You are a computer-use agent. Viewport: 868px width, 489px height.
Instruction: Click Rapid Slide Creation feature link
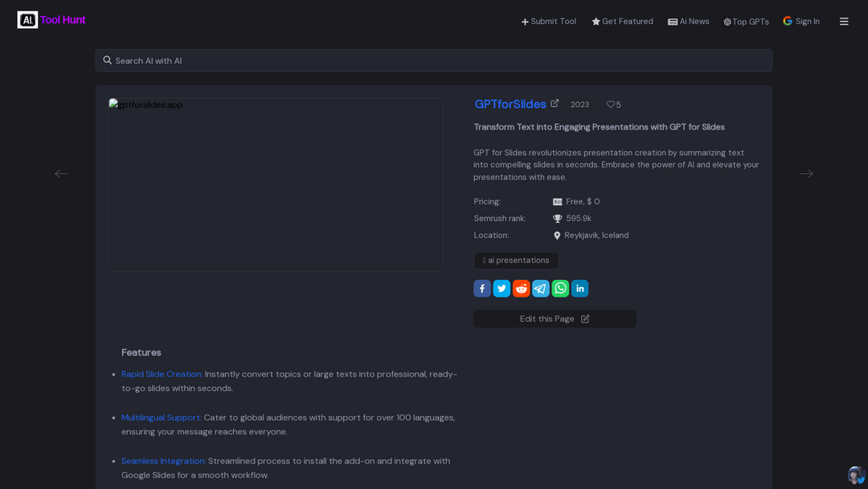[x=162, y=374]
